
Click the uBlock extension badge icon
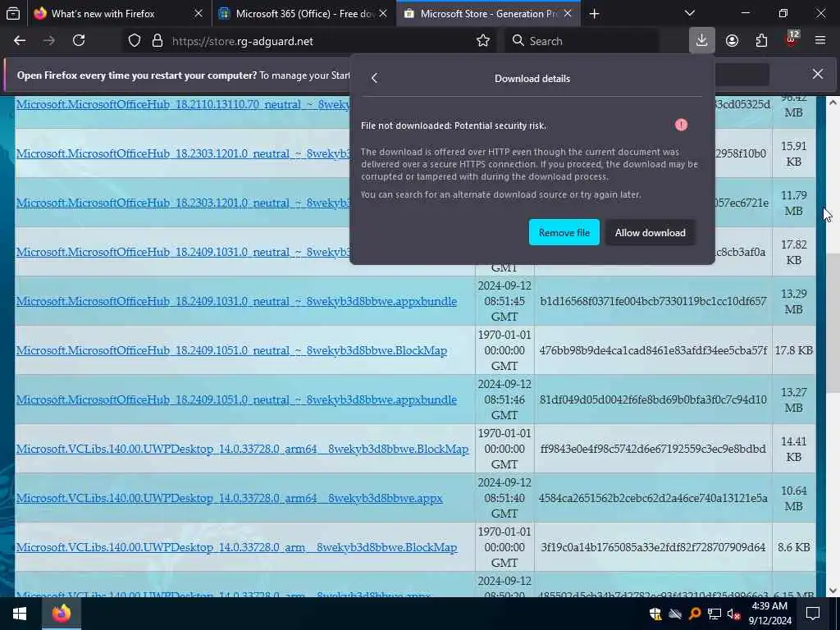point(792,39)
